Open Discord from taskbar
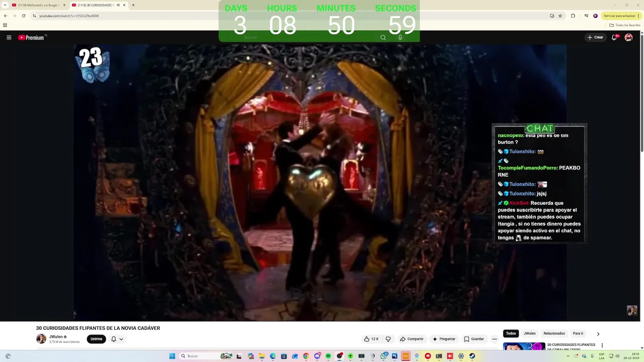Viewport: 644px width, 362px height. 317,356
